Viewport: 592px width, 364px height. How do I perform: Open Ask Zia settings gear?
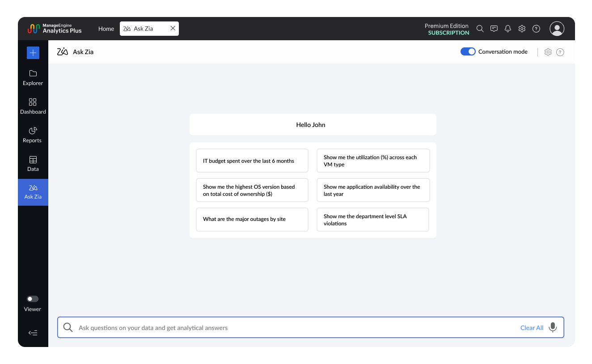[548, 52]
